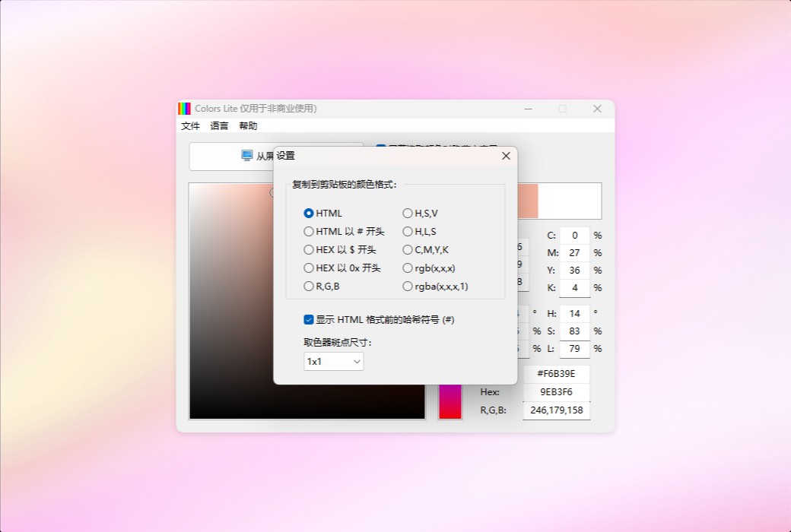Viewport: 791px width, 532px height.
Task: Close the 设置 dialog
Action: point(506,155)
